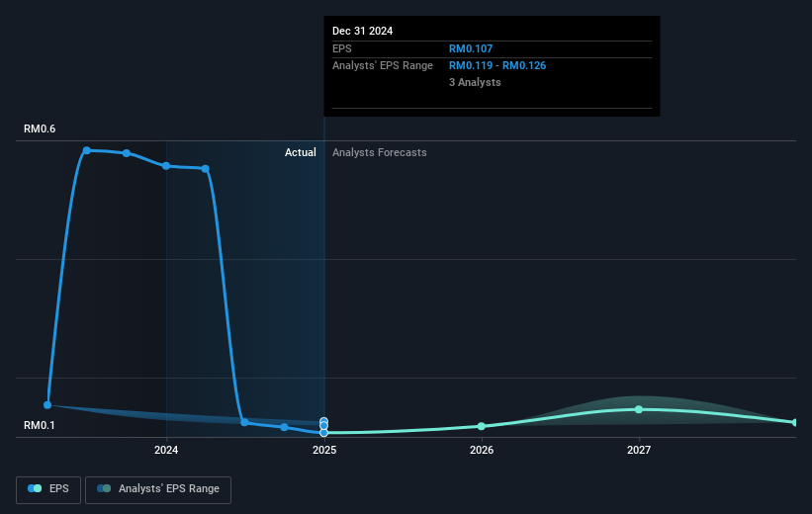Click the 2027 x-axis label
812x514 pixels.
click(x=639, y=450)
